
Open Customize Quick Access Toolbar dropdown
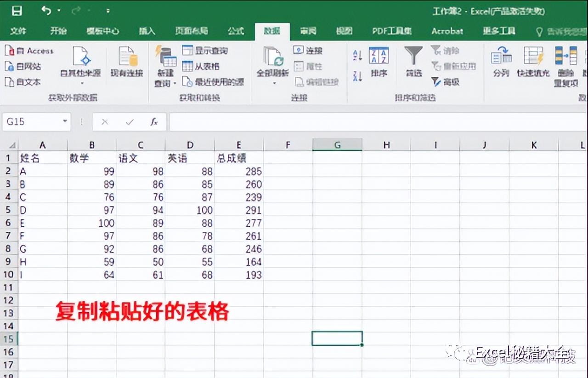tap(107, 11)
